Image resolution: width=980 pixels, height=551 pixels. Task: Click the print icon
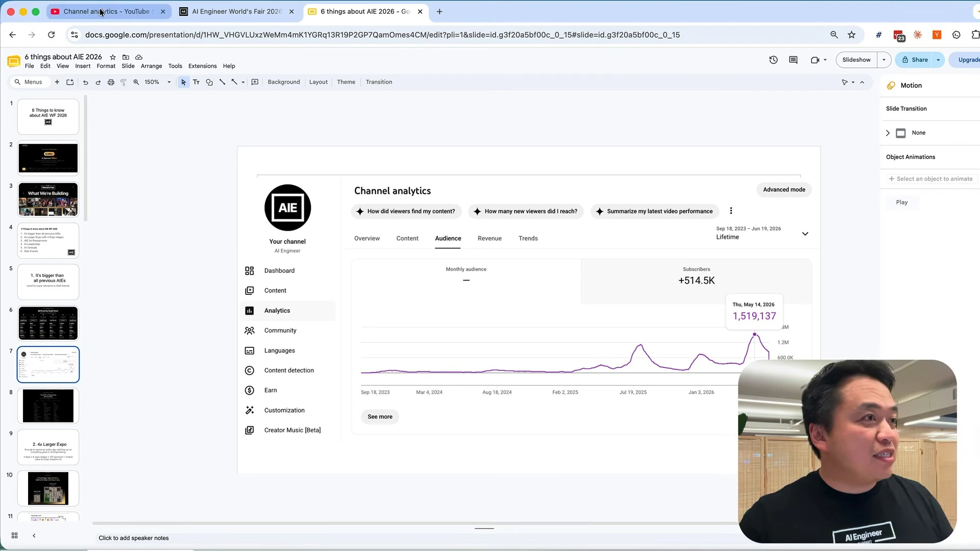point(111,82)
